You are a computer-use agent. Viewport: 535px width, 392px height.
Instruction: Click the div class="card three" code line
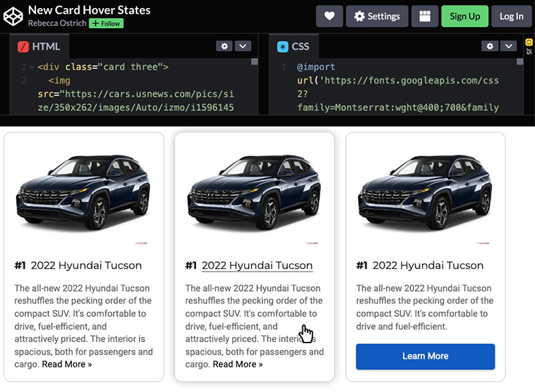[x=103, y=67]
